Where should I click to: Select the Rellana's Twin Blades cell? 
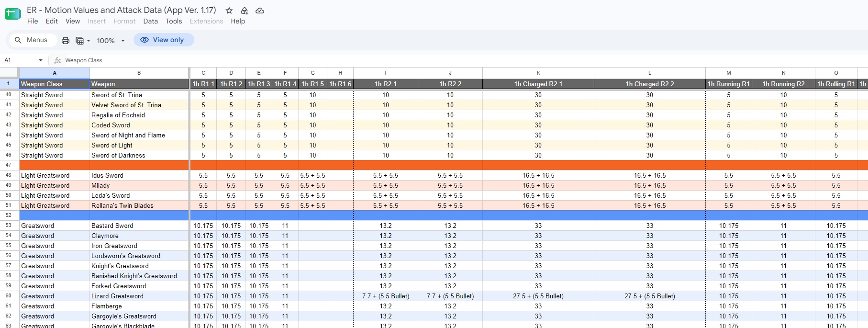139,205
